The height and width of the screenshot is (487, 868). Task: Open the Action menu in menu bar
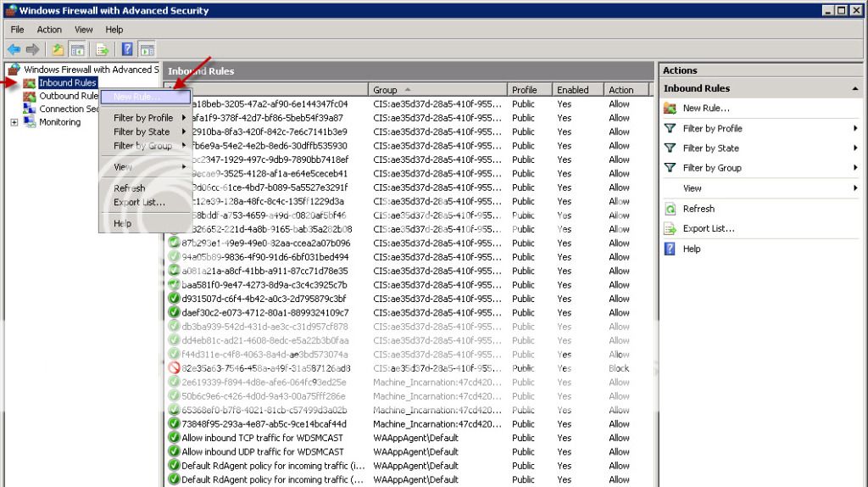click(49, 30)
